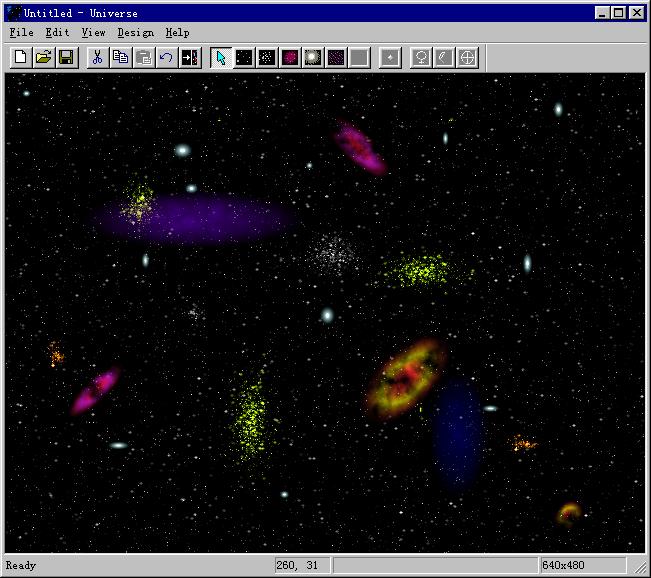Click the blank grey tool button

click(x=360, y=57)
